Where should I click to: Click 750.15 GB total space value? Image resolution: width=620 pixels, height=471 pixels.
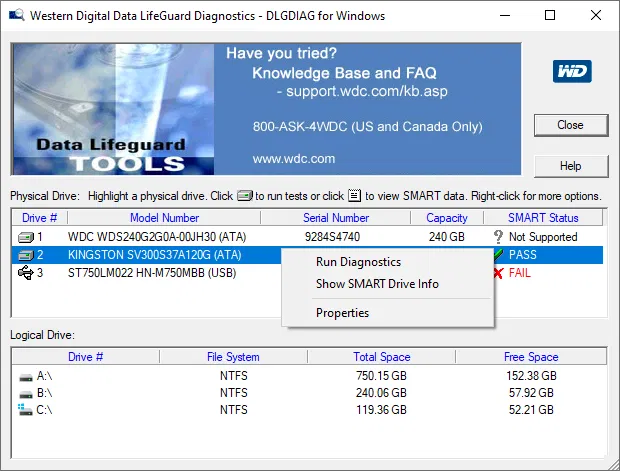[381, 376]
